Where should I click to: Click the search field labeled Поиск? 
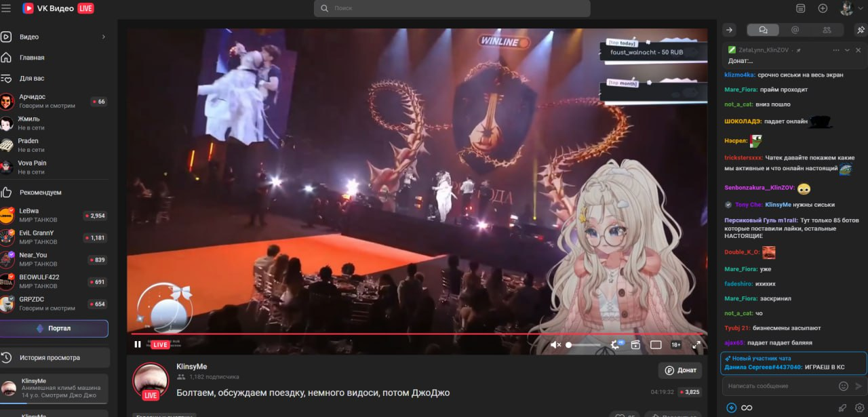point(452,8)
